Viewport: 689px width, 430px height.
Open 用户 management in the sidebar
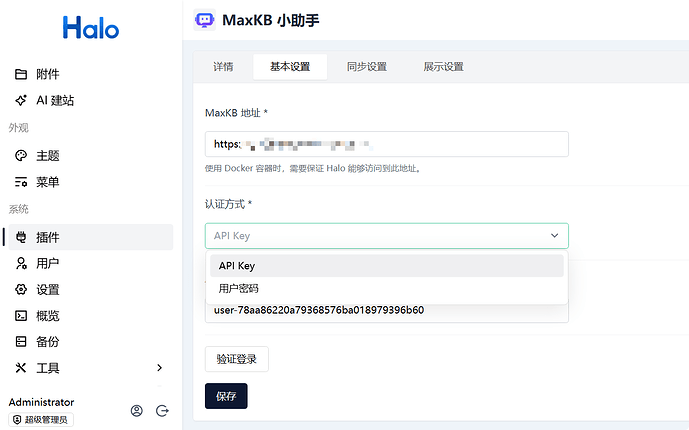coord(91,263)
